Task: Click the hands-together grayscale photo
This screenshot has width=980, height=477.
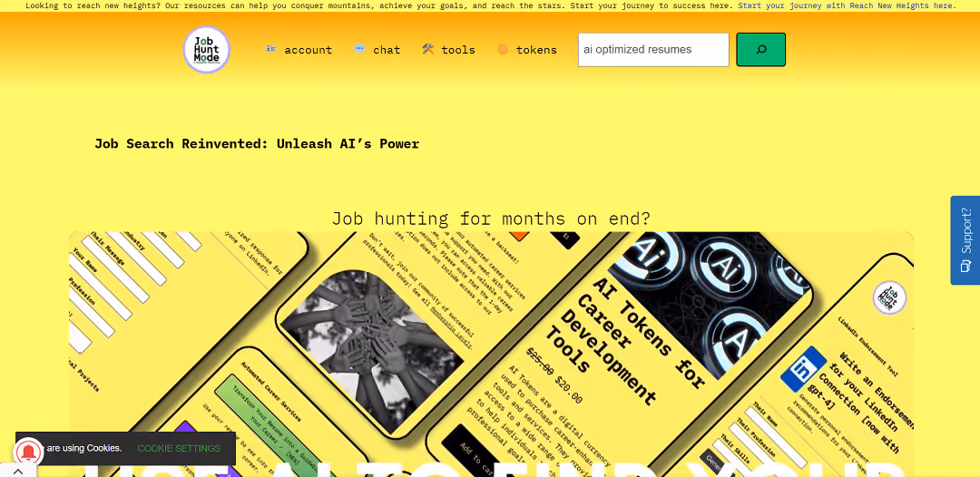Action: (x=370, y=352)
